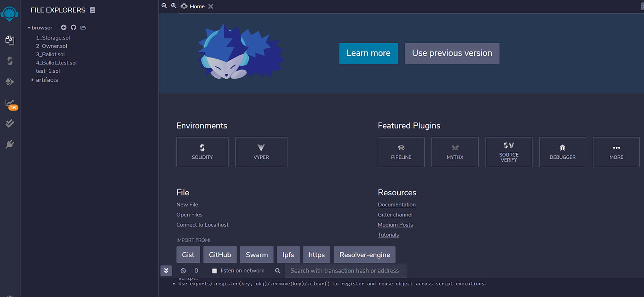The image size is (644, 297).
Task: Open 1_Storage.sol file
Action: coord(53,38)
